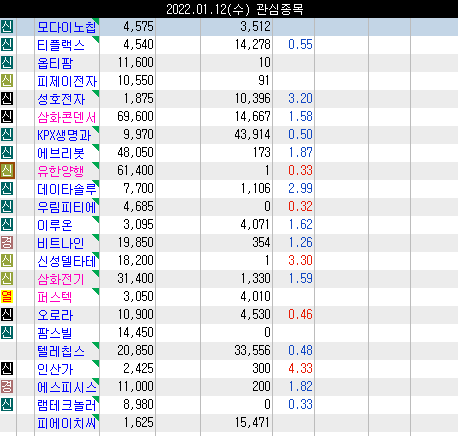Select the stock name 비트나인

61,243
